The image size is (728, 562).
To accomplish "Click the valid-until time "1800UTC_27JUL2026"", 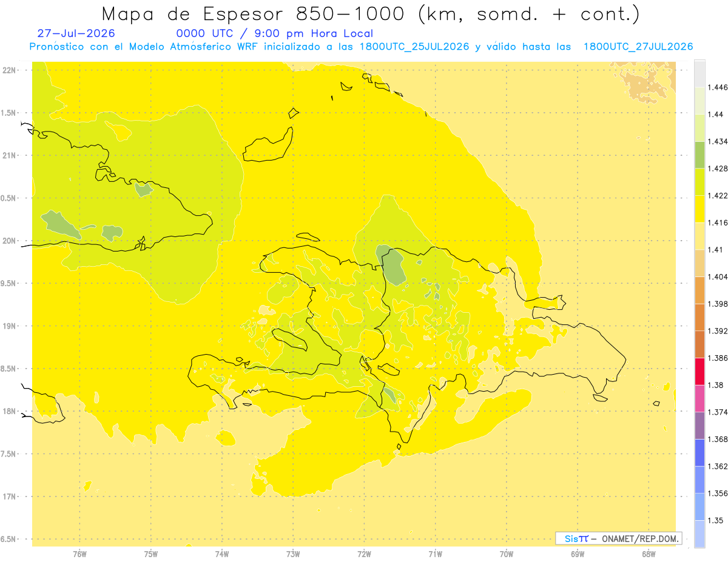I will [638, 47].
